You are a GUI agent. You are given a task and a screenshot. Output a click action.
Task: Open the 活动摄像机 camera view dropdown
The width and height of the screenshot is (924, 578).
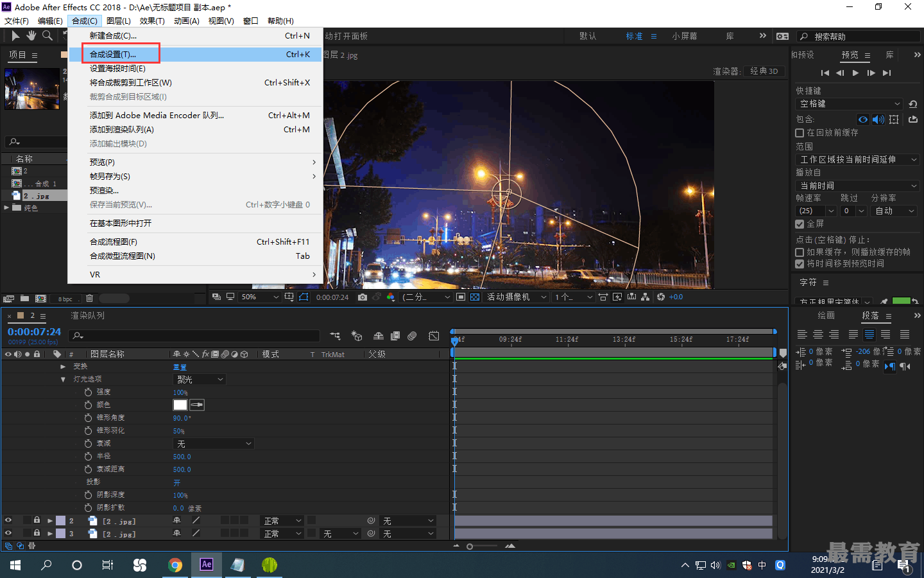coord(517,297)
